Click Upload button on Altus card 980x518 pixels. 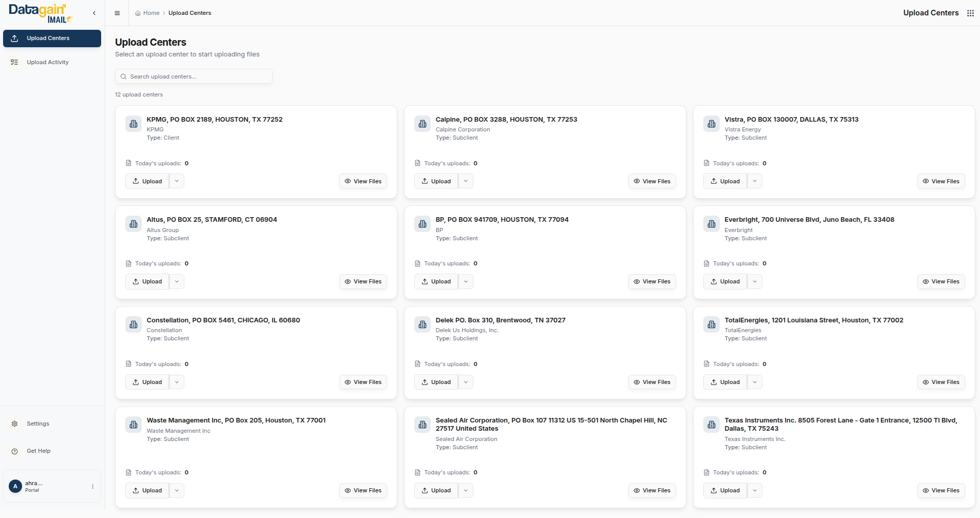[x=147, y=281]
